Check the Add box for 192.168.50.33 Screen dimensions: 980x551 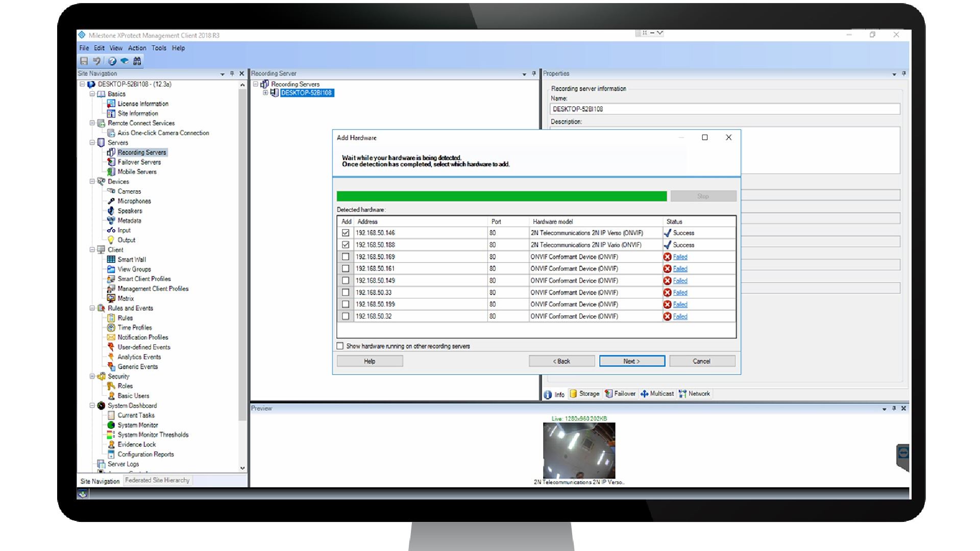point(346,292)
